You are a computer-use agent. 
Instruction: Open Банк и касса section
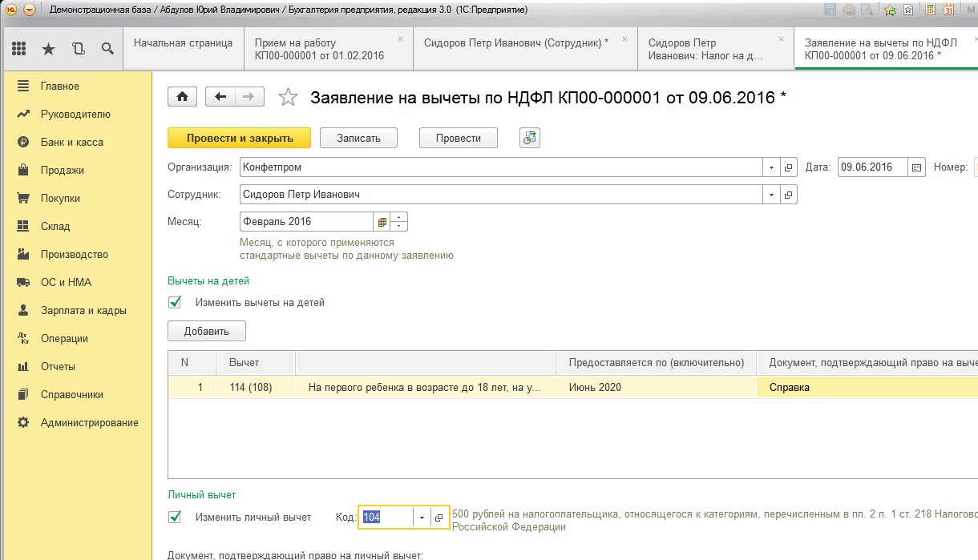tap(72, 142)
